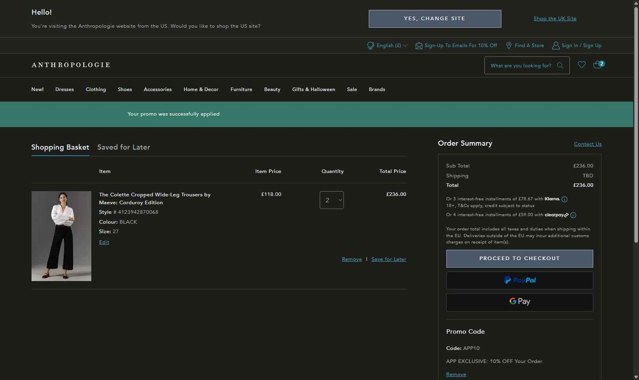Click Sign-Up To Emails For 10% Off
639x380 pixels.
pyautogui.click(x=461, y=45)
